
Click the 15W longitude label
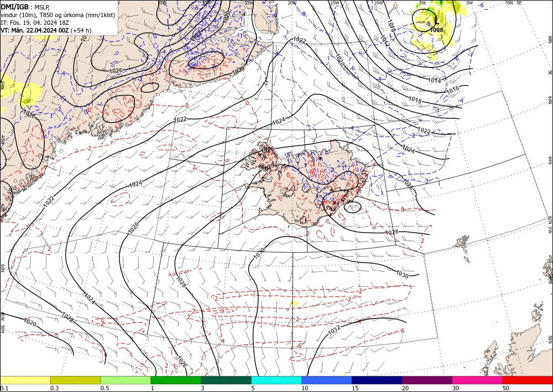click(x=335, y=3)
